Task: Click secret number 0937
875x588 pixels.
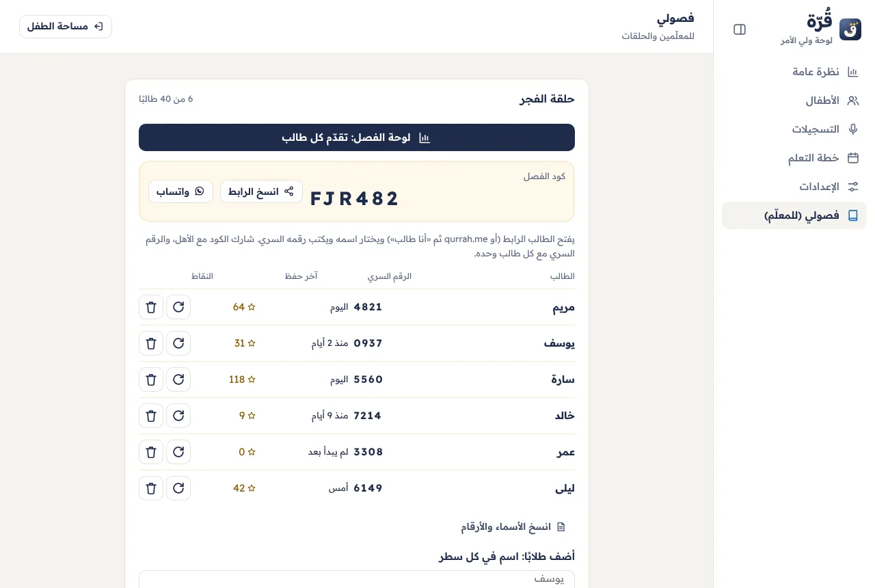Action: tap(368, 343)
